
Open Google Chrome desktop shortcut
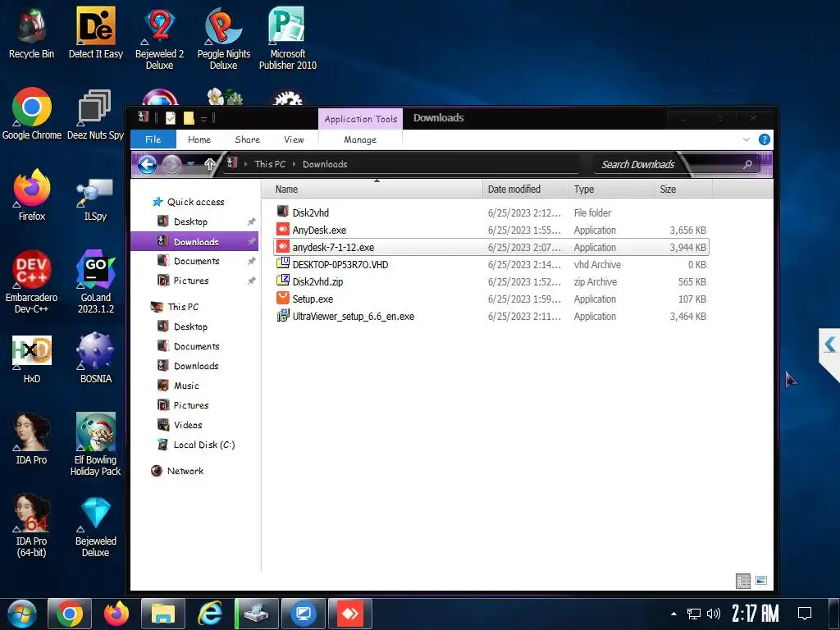click(32, 114)
